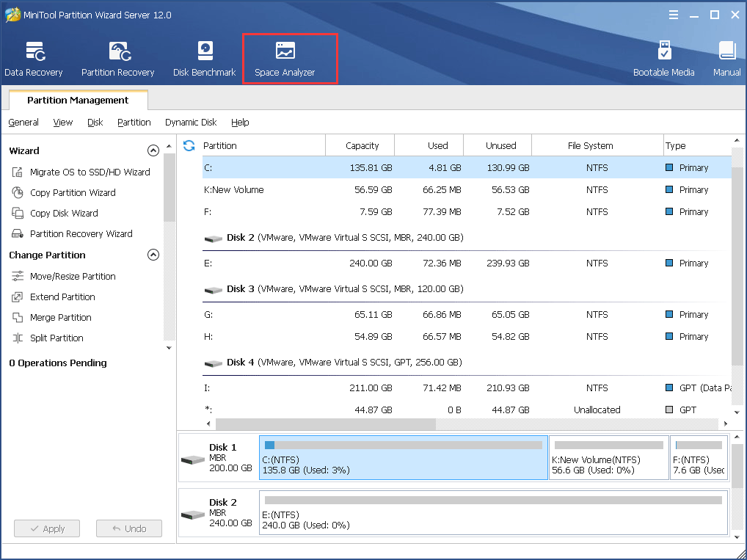
Task: Click the Copy Partition Wizard icon
Action: coord(17,192)
